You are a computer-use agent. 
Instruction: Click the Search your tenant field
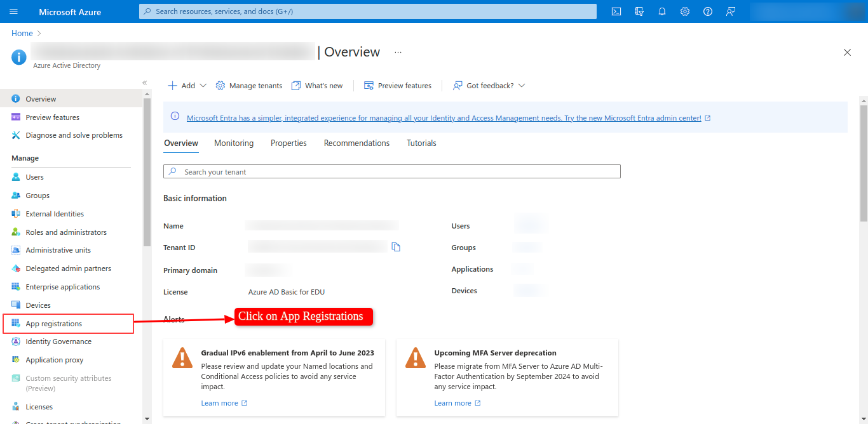coord(392,171)
